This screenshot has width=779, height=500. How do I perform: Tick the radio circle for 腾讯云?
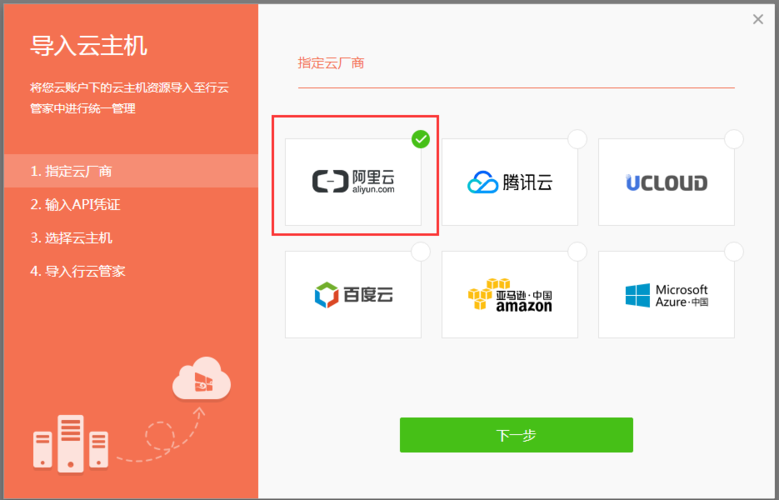[x=577, y=139]
